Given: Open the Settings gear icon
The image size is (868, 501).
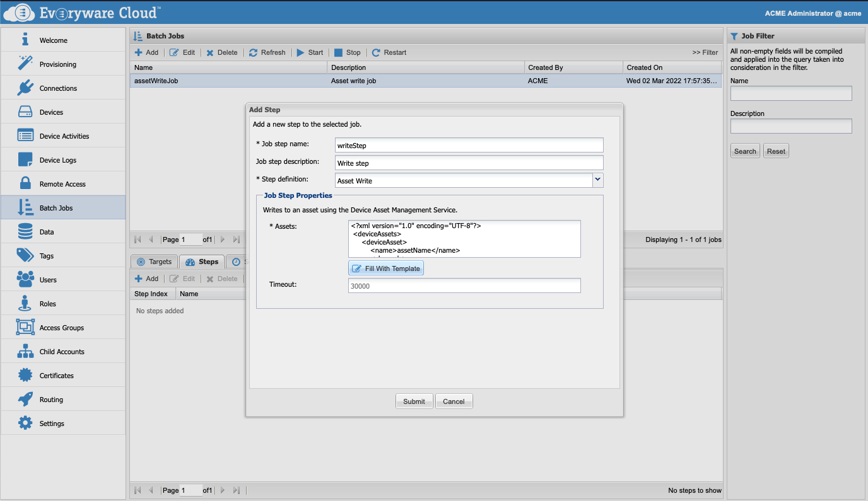Looking at the screenshot, I should click(x=25, y=423).
